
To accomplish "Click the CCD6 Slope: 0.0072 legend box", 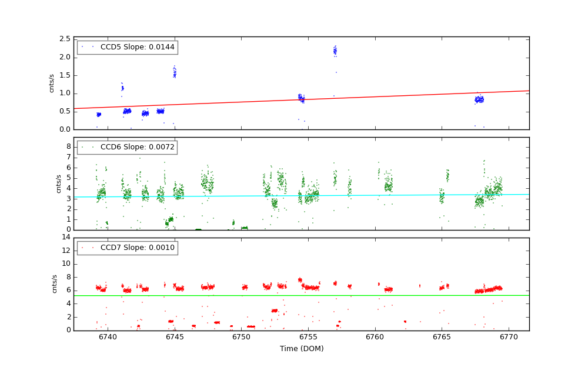I will coord(127,147).
